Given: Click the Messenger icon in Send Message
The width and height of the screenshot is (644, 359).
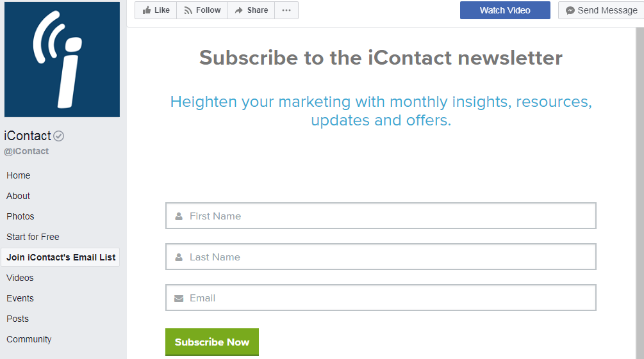Looking at the screenshot, I should (x=570, y=11).
